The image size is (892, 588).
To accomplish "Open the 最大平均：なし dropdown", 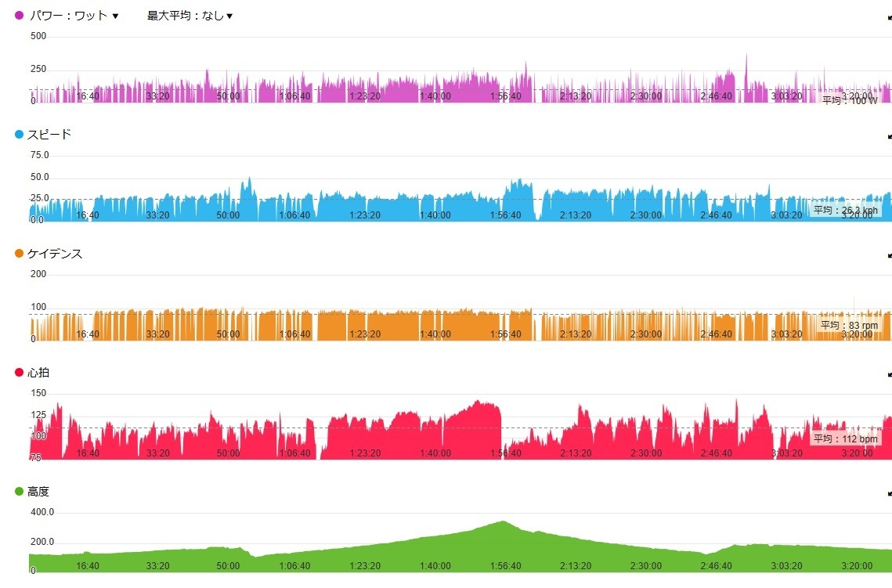I will point(190,16).
